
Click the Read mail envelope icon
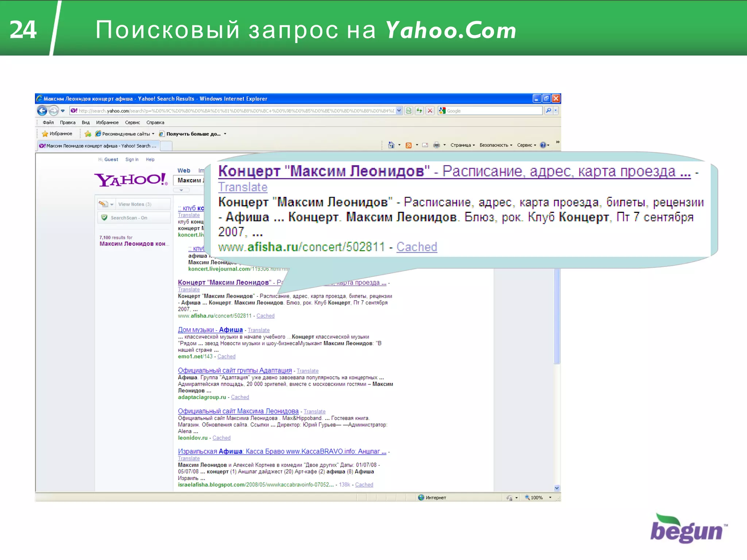point(425,145)
